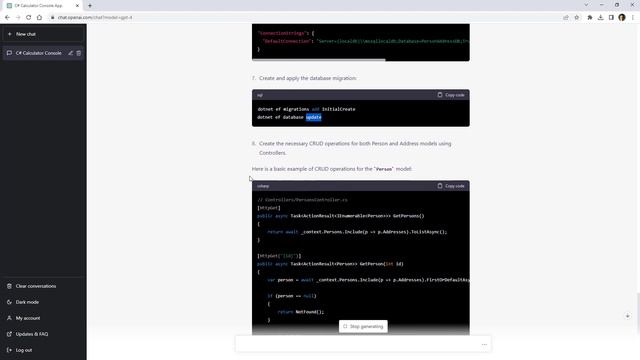
Task: Toggle the browser side panel
Action: pyautogui.click(x=611, y=18)
